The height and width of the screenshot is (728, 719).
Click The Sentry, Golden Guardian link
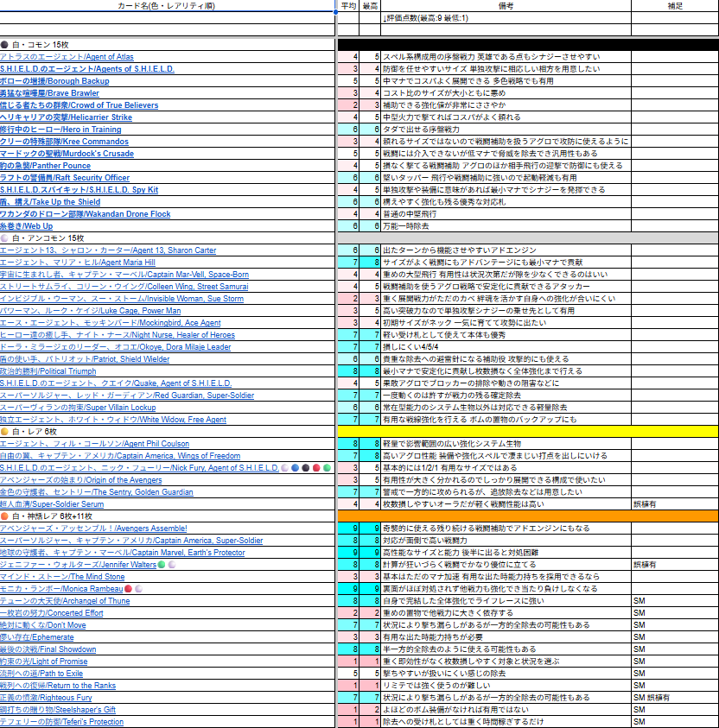(x=96, y=491)
